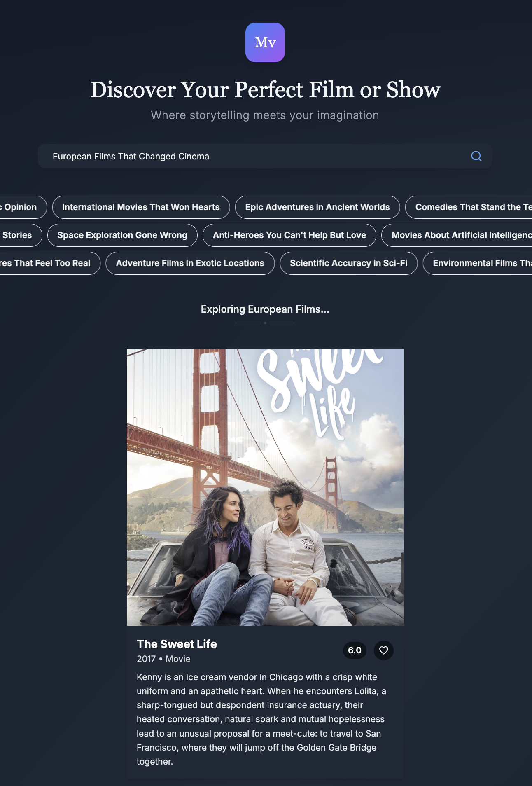This screenshot has height=786, width=532.
Task: Open The Sweet Life poster image
Action: (265, 487)
